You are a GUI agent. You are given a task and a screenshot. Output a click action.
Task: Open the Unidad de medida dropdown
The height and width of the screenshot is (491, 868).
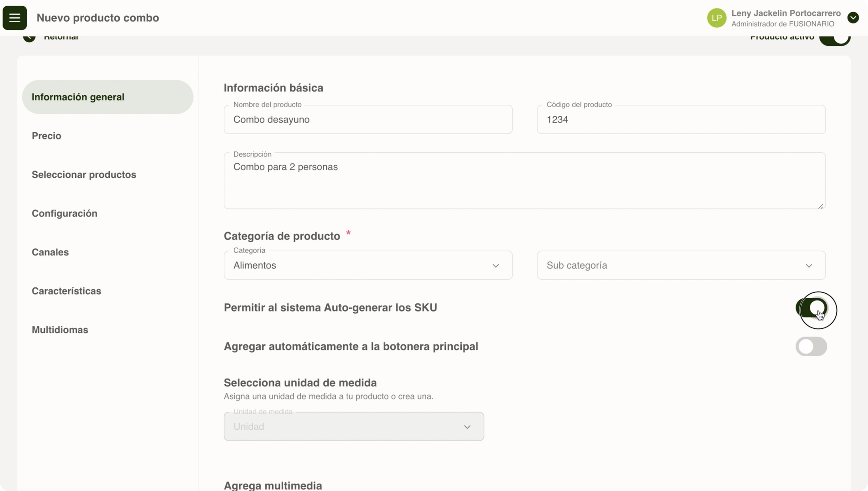pos(353,427)
